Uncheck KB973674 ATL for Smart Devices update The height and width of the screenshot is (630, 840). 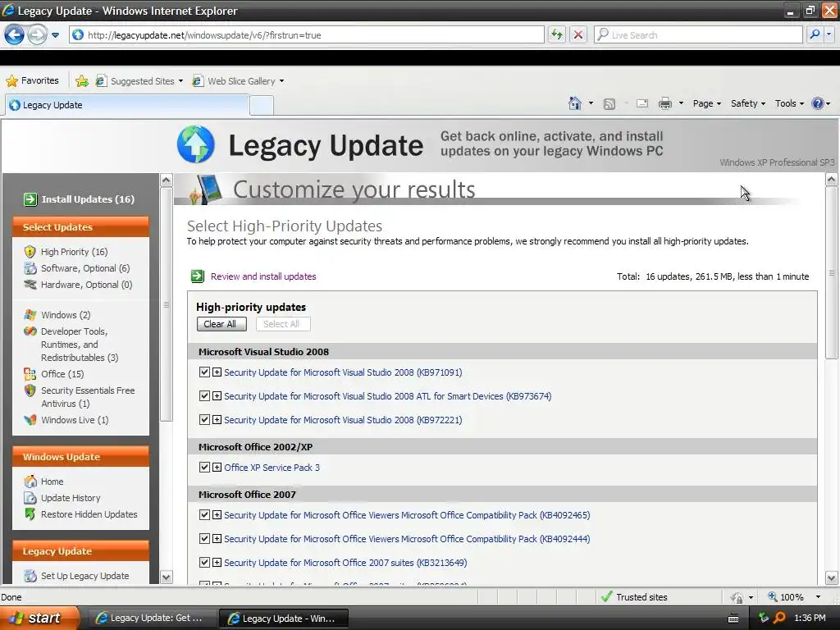(204, 396)
